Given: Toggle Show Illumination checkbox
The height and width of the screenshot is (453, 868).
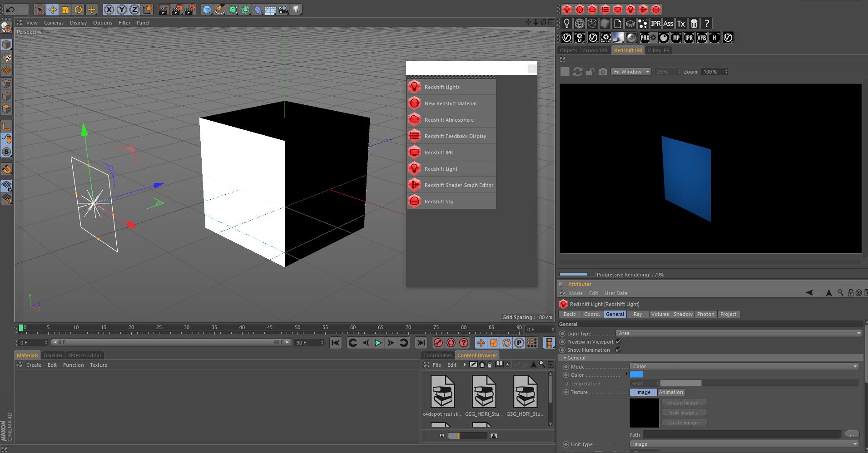Looking at the screenshot, I should (x=618, y=350).
